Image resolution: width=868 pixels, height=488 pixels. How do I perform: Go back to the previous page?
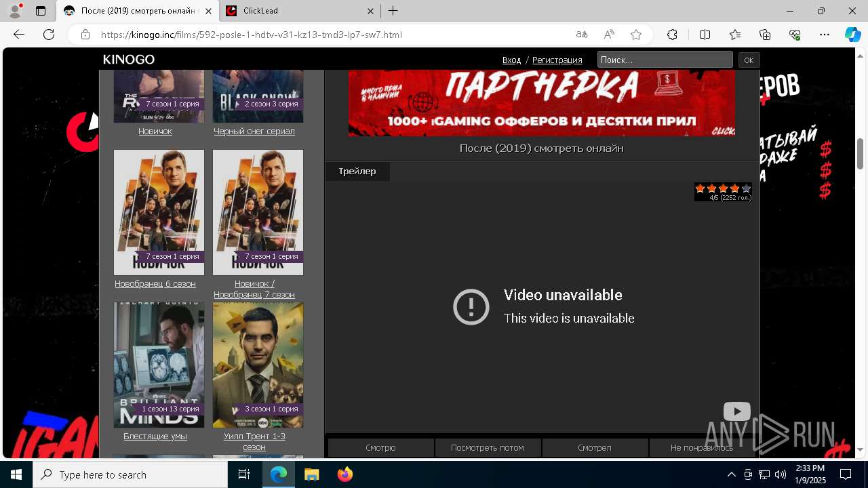point(19,35)
